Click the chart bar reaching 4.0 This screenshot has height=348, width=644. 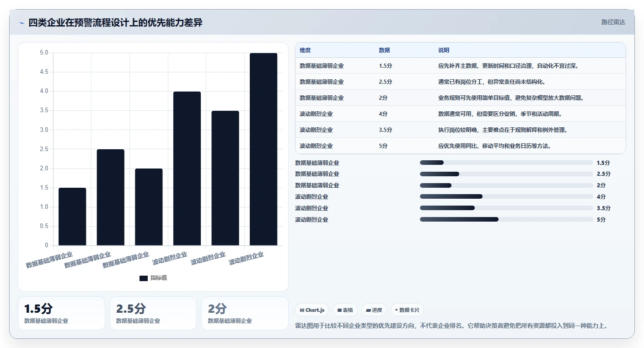pos(187,169)
